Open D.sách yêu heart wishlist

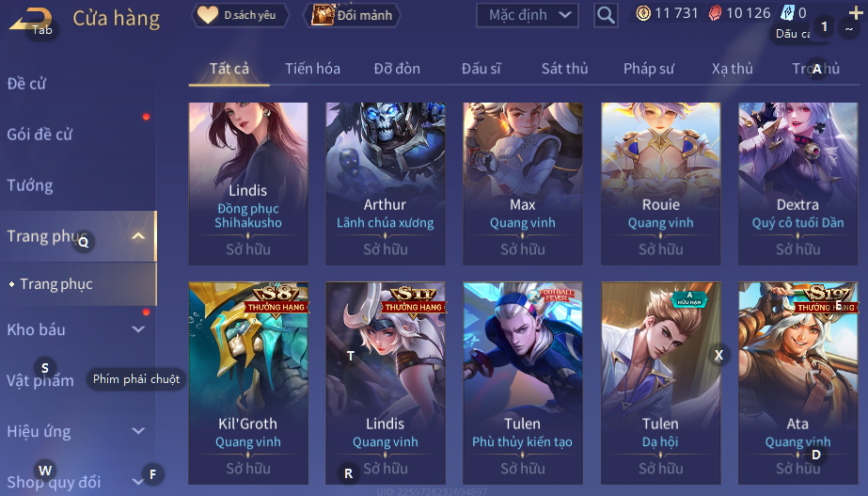tap(240, 15)
